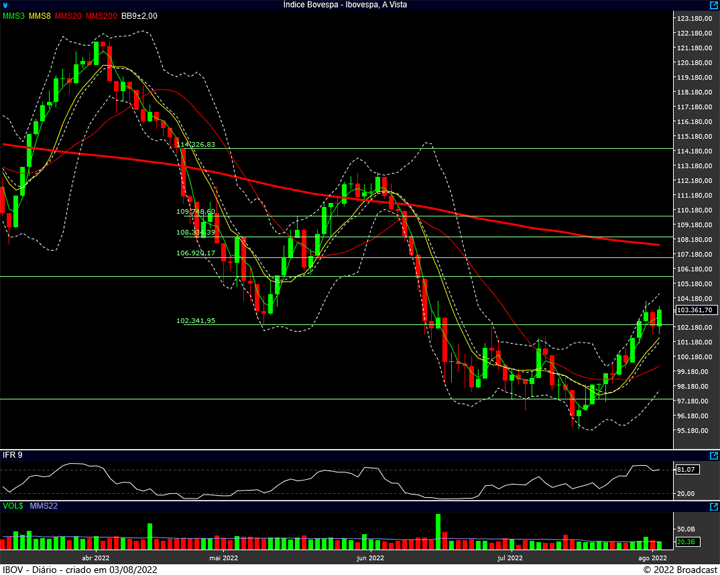
Task: Click the volume value tag 20,3B
Action: [688, 542]
